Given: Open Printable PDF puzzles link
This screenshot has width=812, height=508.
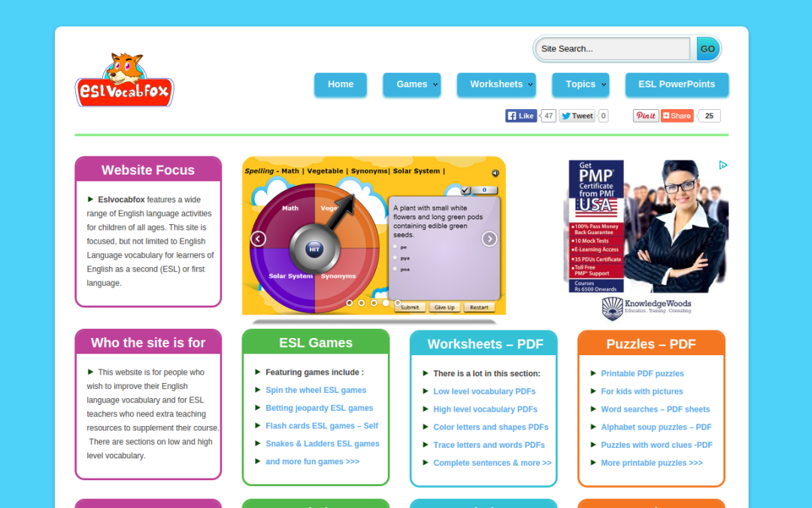Looking at the screenshot, I should [642, 374].
